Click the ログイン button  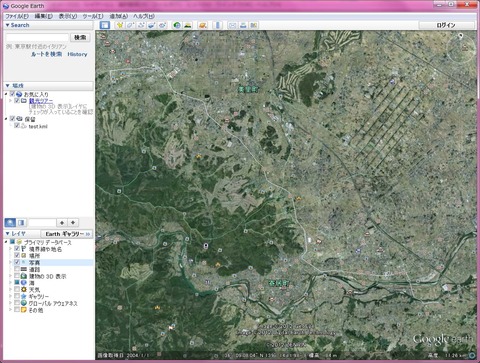(x=446, y=25)
